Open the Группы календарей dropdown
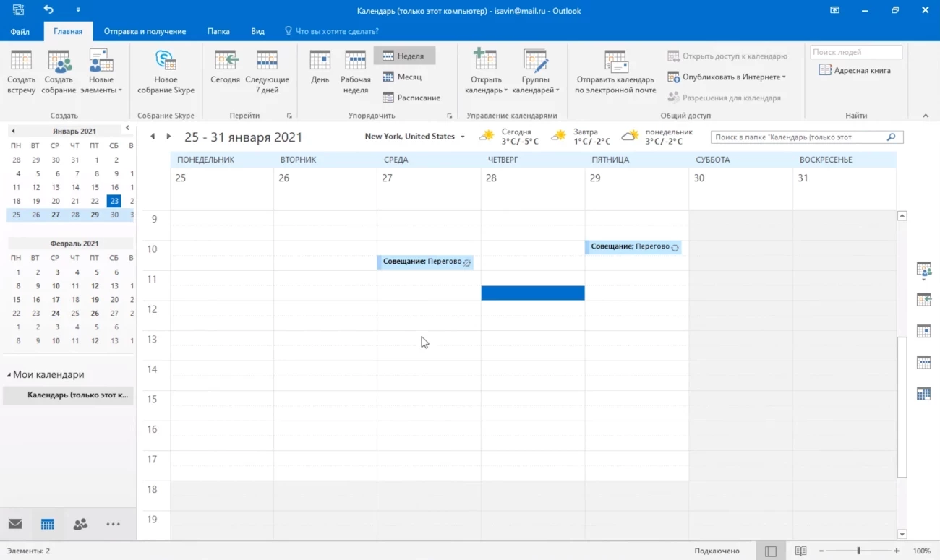The height and width of the screenshot is (560, 940). click(537, 72)
